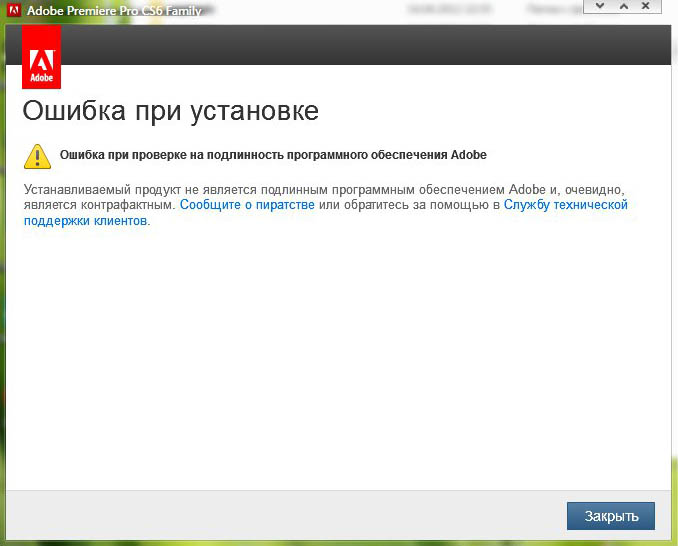Click the yellow warning triangle icon
Image resolution: width=678 pixels, height=546 pixels.
coord(37,156)
